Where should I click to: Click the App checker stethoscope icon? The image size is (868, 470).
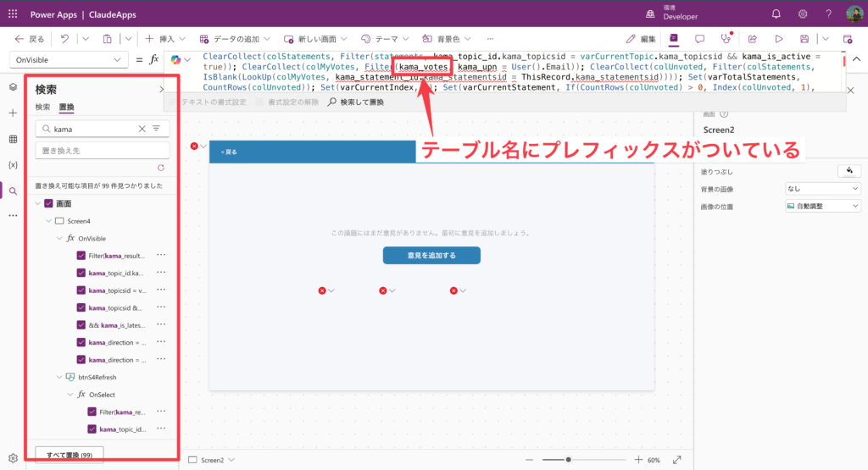point(725,39)
